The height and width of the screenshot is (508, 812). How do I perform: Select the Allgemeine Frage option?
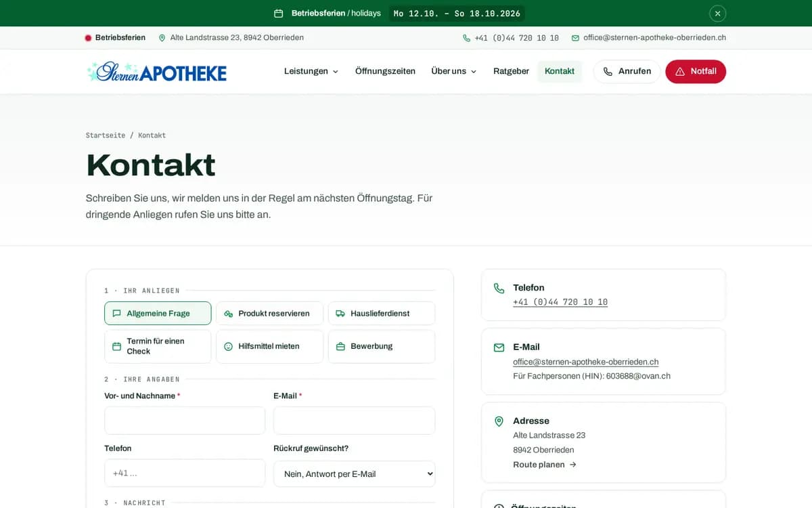(x=158, y=314)
